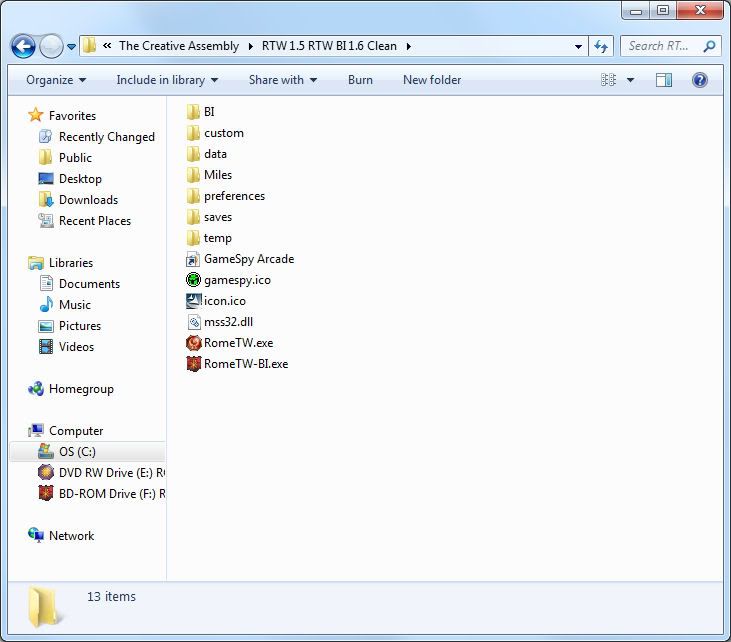Click the refresh button beside address bar

tap(601, 46)
